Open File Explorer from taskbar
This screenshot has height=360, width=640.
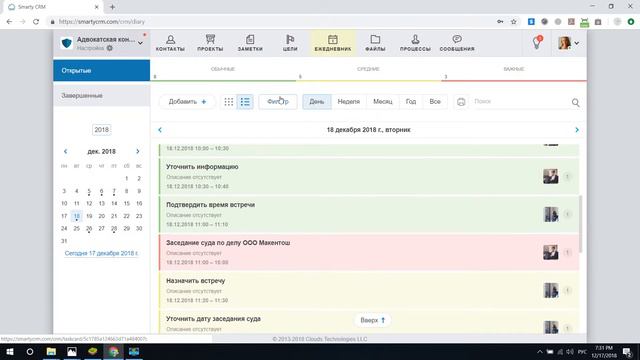[51, 351]
